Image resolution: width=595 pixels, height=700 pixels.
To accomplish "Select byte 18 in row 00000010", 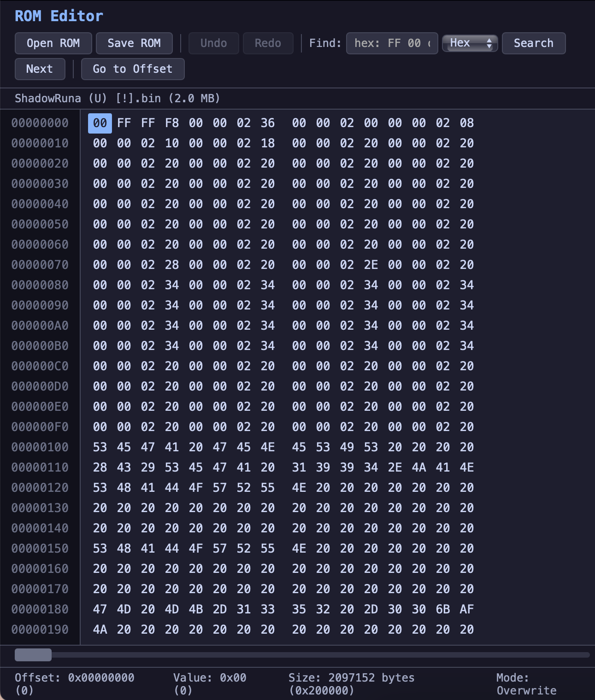I will (268, 143).
